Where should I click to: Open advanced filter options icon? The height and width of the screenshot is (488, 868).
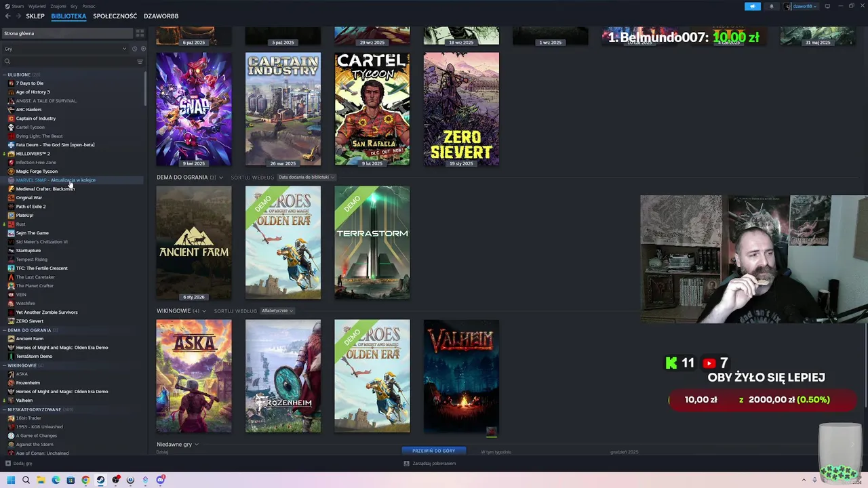coord(140,62)
